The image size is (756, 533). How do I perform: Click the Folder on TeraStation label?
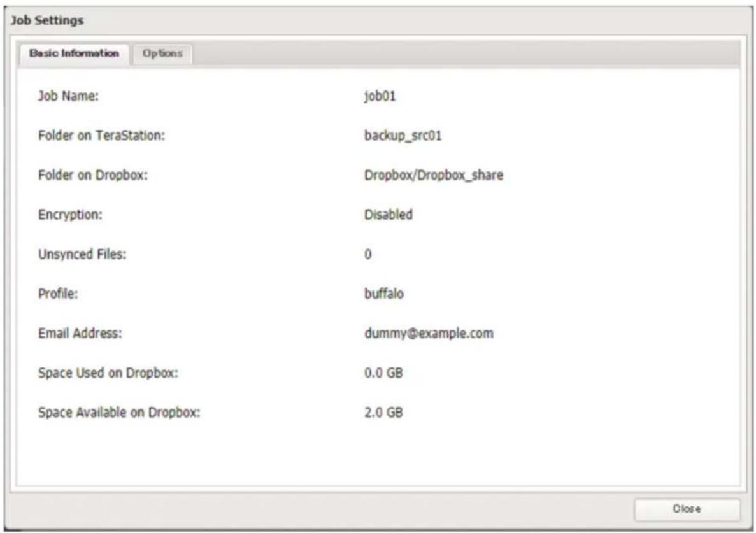point(101,136)
